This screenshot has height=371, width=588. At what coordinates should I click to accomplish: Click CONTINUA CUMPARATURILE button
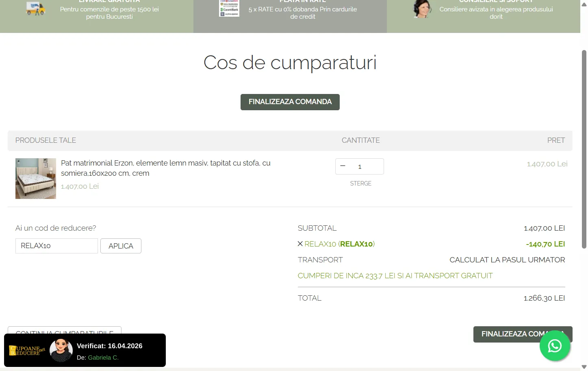(x=64, y=330)
